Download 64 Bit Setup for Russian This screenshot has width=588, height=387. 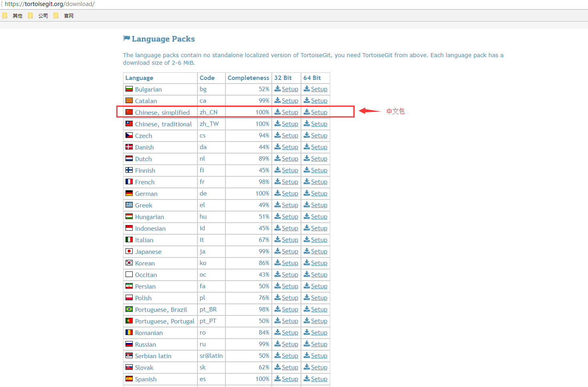(x=315, y=344)
